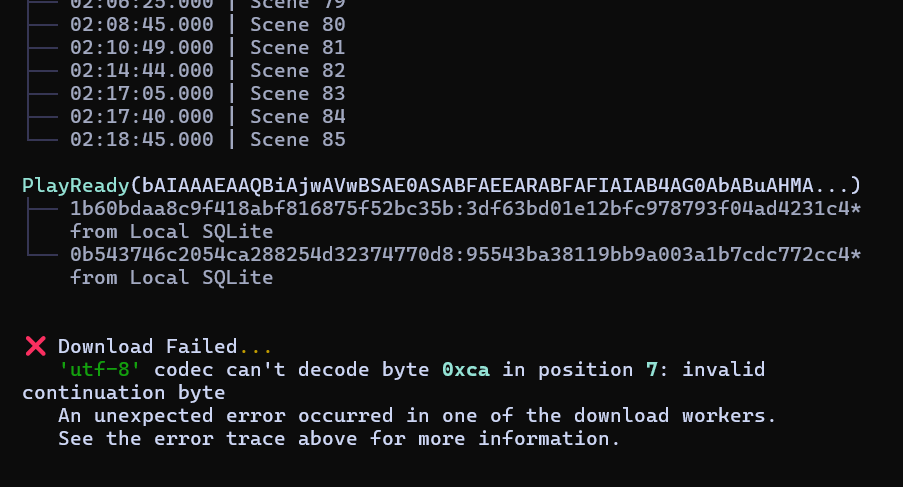Click the key line starting 1b60bdaa
Viewport: 903px width, 487px height.
(465, 209)
